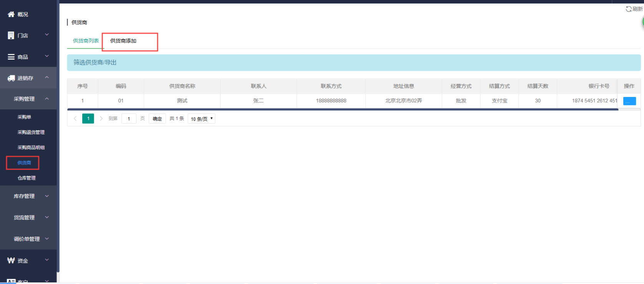Screen dimensions: 644x284
Task: Click settlement days cell 30
Action: pos(538,101)
